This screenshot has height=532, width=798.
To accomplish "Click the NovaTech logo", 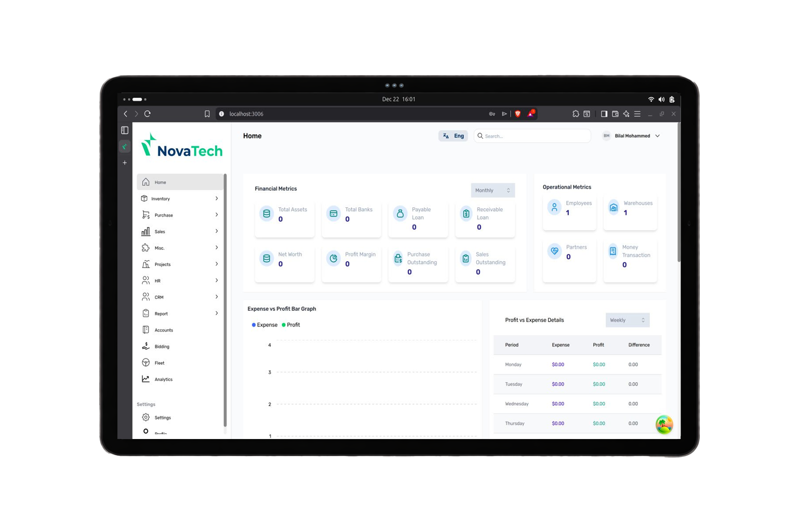I will pyautogui.click(x=182, y=145).
